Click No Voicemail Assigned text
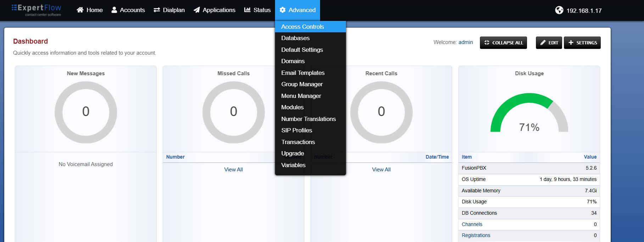This screenshot has width=644, height=242. point(86,164)
